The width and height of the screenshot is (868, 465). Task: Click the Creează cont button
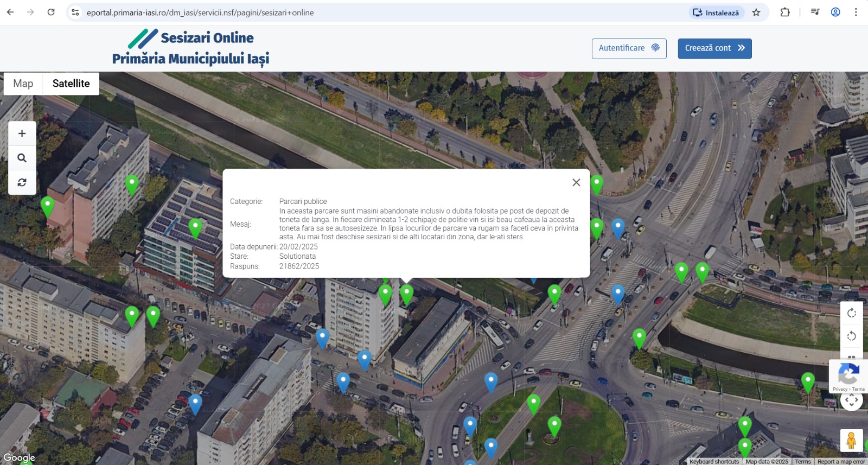pos(714,48)
